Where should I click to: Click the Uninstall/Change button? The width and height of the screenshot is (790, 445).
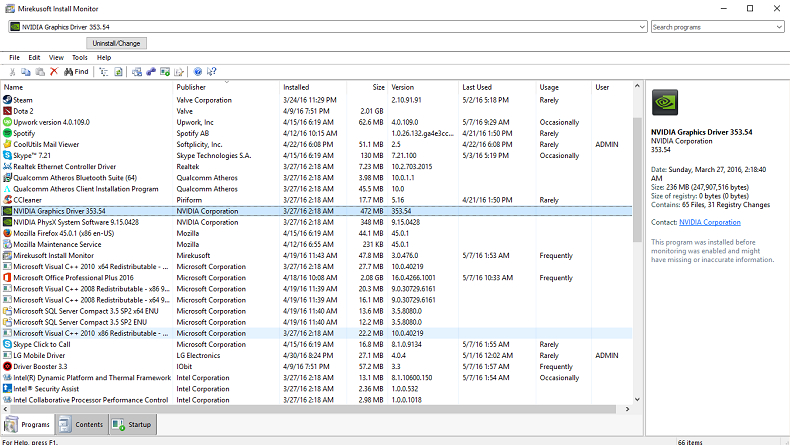click(x=116, y=43)
